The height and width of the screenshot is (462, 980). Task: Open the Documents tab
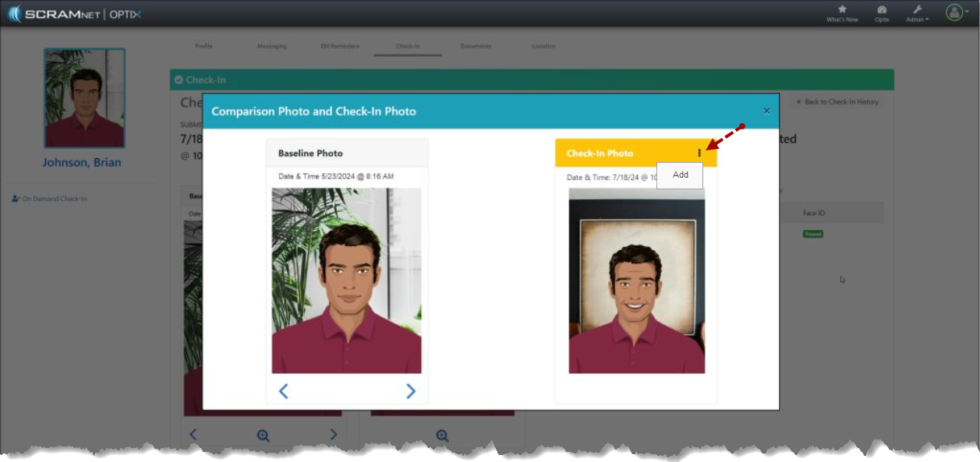pos(476,46)
